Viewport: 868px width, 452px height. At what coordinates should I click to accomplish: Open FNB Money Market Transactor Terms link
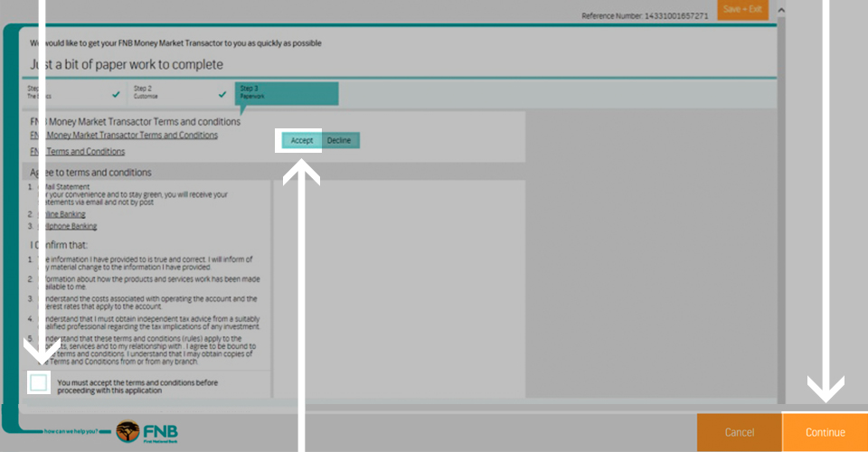[x=131, y=136]
